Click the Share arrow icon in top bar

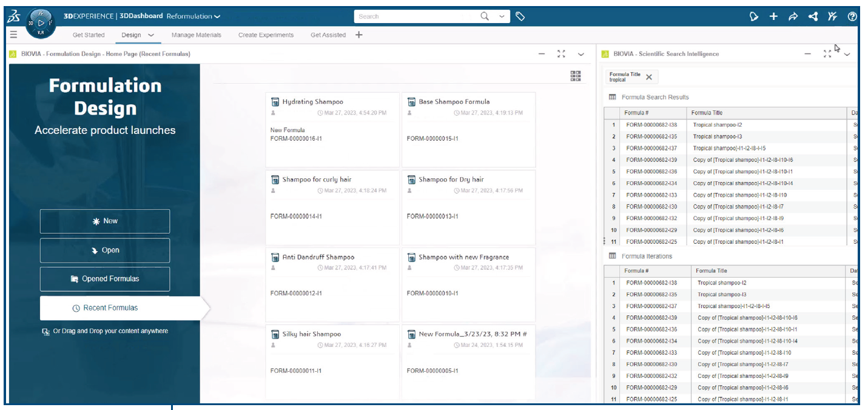[793, 16]
